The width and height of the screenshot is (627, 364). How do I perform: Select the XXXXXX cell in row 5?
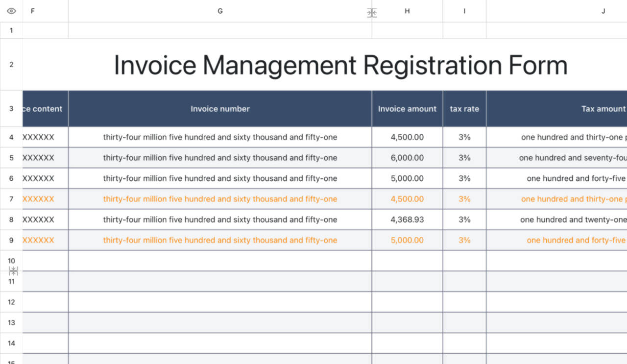tap(46, 158)
